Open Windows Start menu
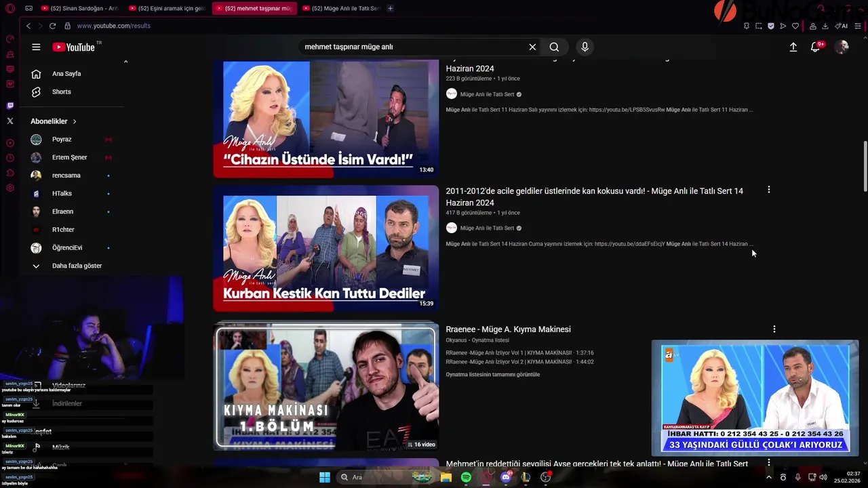The height and width of the screenshot is (488, 868). pos(325,477)
